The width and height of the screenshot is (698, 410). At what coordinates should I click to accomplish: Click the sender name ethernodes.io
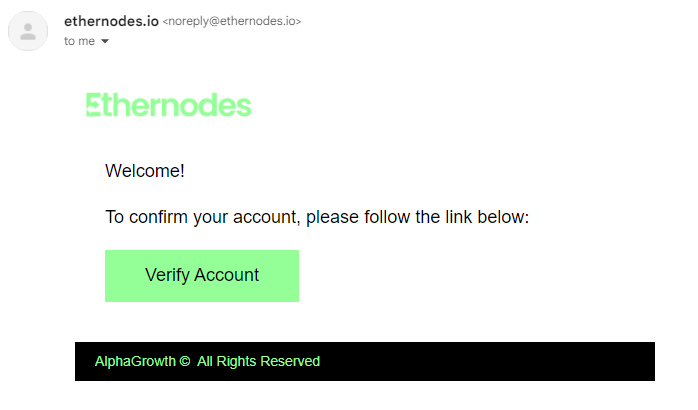pyautogui.click(x=110, y=21)
